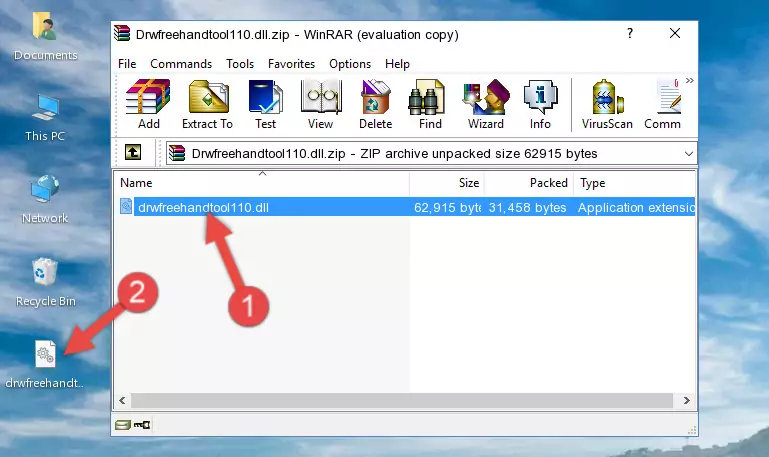Select the Recycle Bin desktop icon
The width and height of the screenshot is (769, 457).
(45, 282)
